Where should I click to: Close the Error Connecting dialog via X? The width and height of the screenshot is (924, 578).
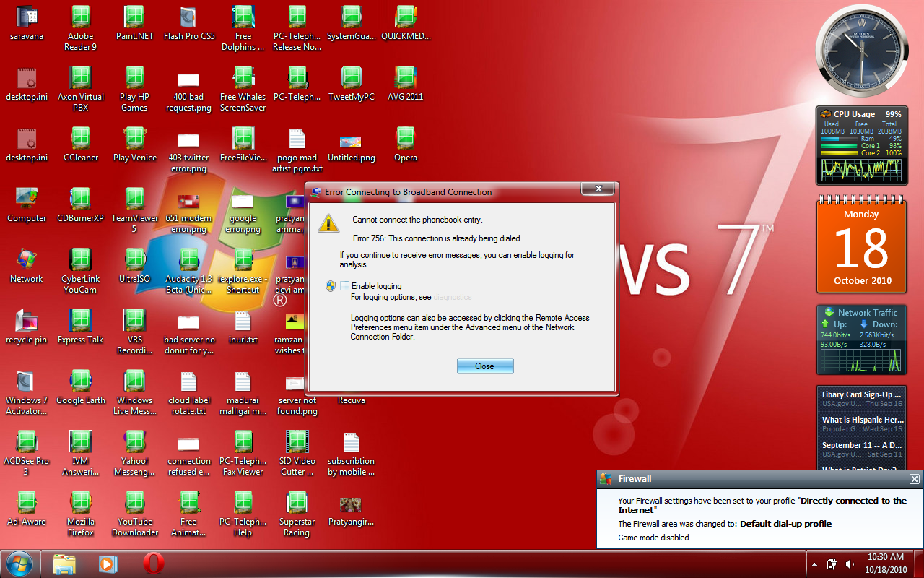click(598, 189)
